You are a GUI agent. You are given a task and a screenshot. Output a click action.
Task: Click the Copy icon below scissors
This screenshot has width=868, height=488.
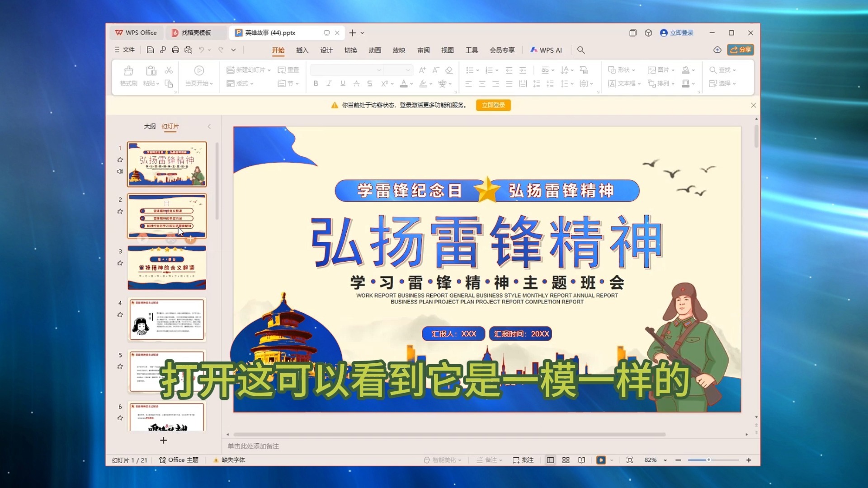point(169,84)
